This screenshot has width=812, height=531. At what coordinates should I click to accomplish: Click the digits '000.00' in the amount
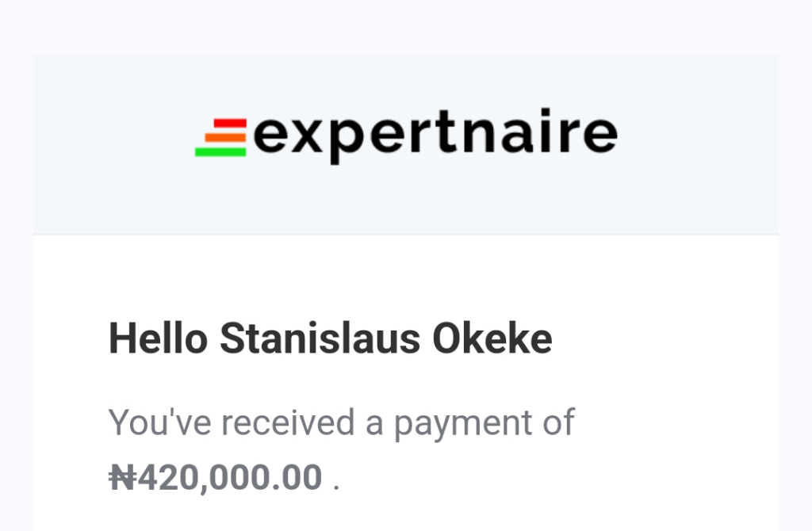(268, 477)
